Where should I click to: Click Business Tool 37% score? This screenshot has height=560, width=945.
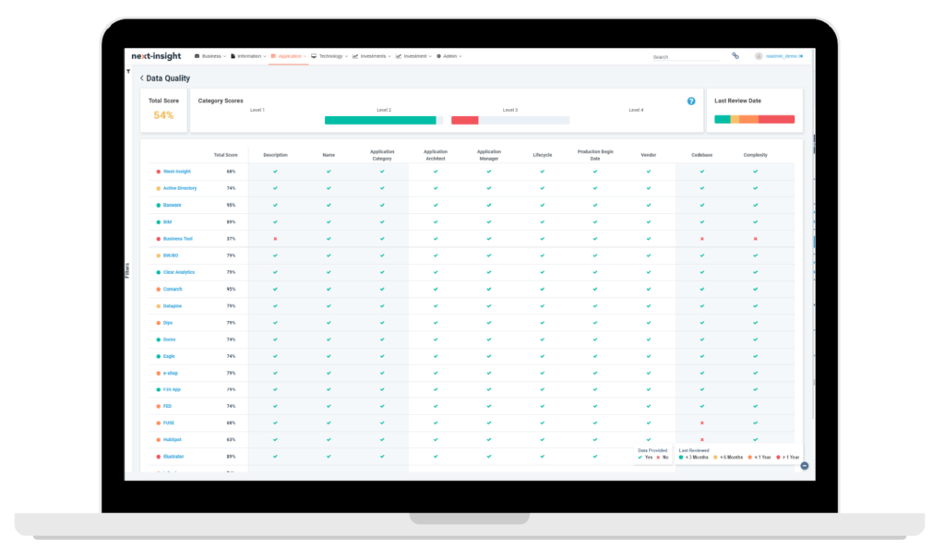pyautogui.click(x=231, y=239)
